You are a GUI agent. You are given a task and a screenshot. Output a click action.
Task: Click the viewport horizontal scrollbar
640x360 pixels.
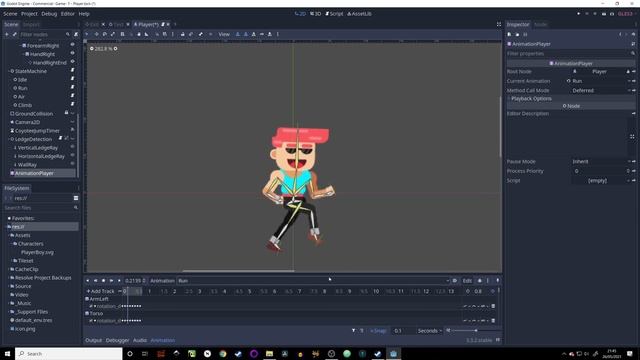[238, 271]
